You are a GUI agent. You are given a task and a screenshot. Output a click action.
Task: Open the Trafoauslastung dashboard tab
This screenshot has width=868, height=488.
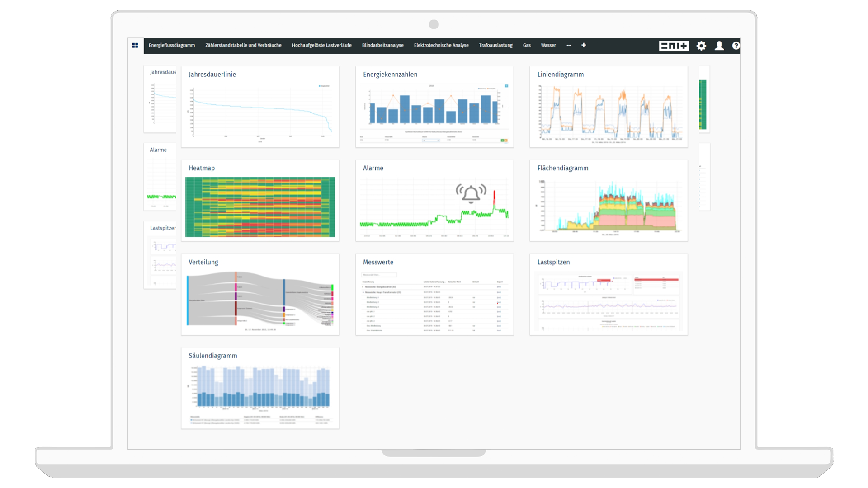(496, 45)
